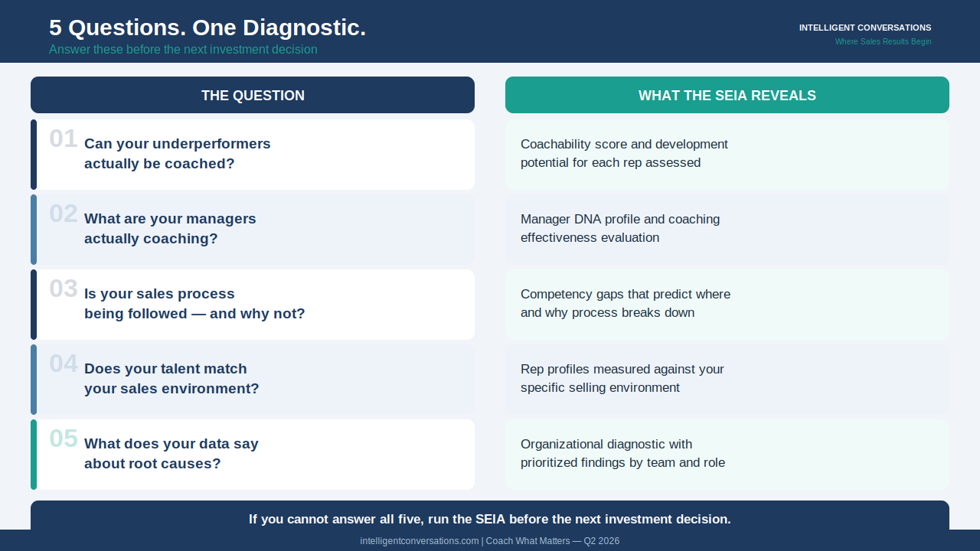This screenshot has width=980, height=551.
Task: Click the 'run the SEIA' call-to-action banner
Action: [490, 519]
